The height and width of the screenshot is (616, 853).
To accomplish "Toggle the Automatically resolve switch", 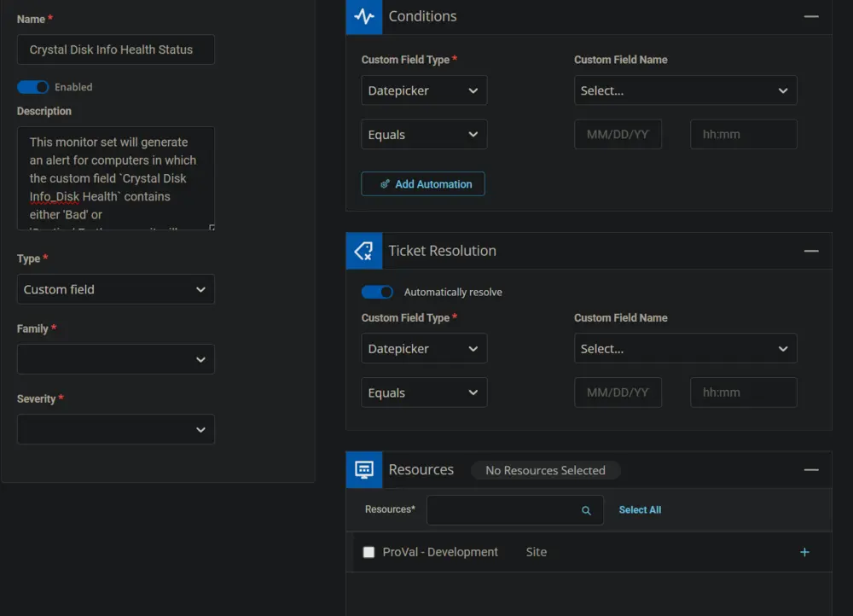I will click(x=377, y=293).
